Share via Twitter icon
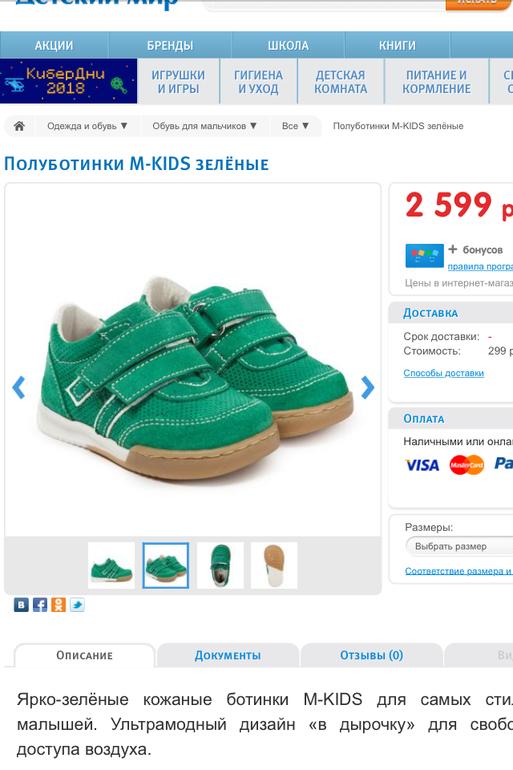The image size is (513, 770). tap(77, 605)
